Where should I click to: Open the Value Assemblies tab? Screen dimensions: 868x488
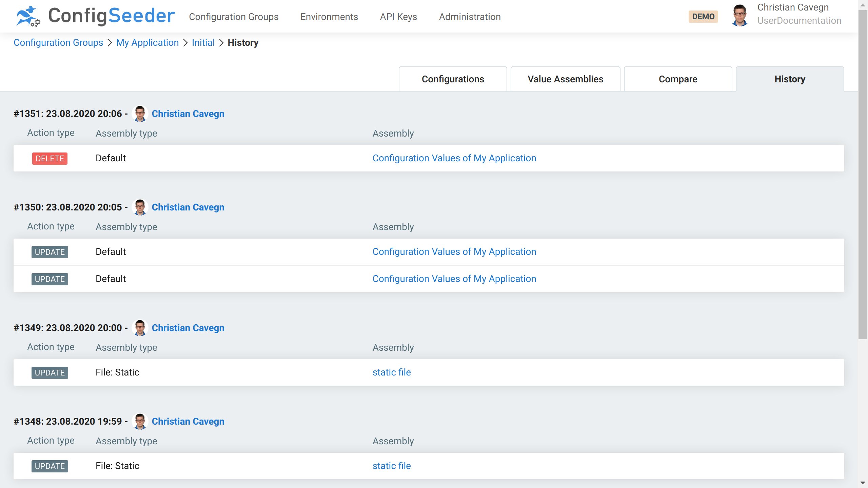click(x=565, y=79)
